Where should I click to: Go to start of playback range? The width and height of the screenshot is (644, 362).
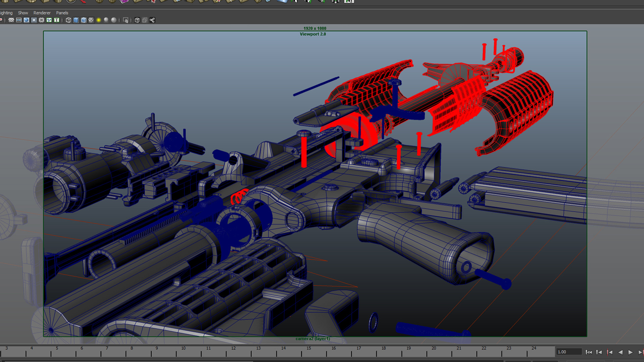point(589,352)
